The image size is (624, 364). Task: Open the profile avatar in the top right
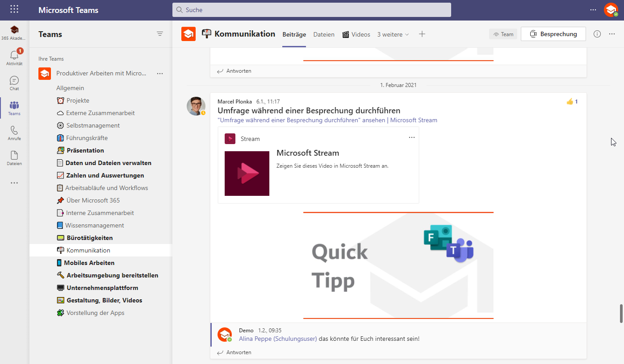pos(611,10)
